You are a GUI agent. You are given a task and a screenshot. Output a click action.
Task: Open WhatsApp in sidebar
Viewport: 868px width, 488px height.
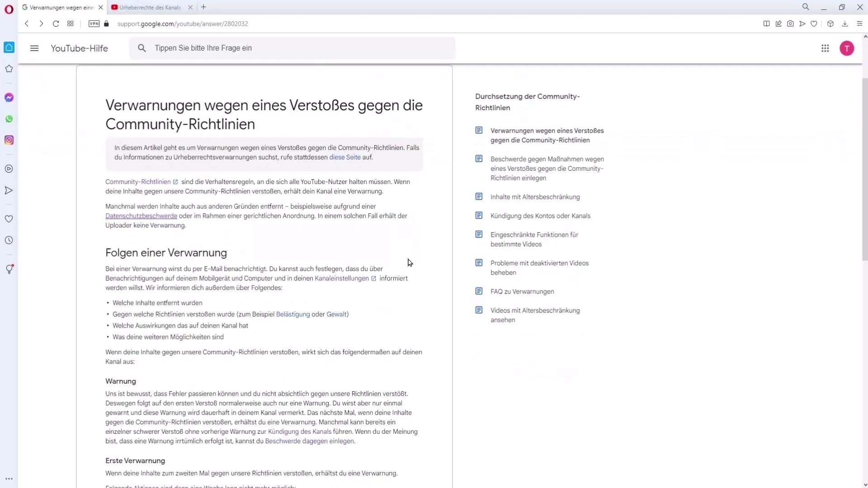coord(9,119)
